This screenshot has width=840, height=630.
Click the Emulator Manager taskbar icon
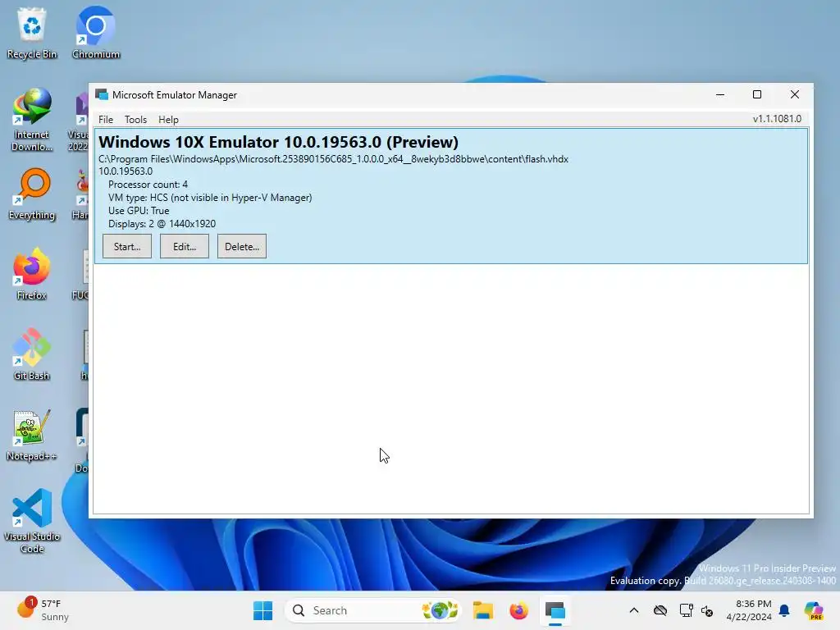pyautogui.click(x=555, y=610)
